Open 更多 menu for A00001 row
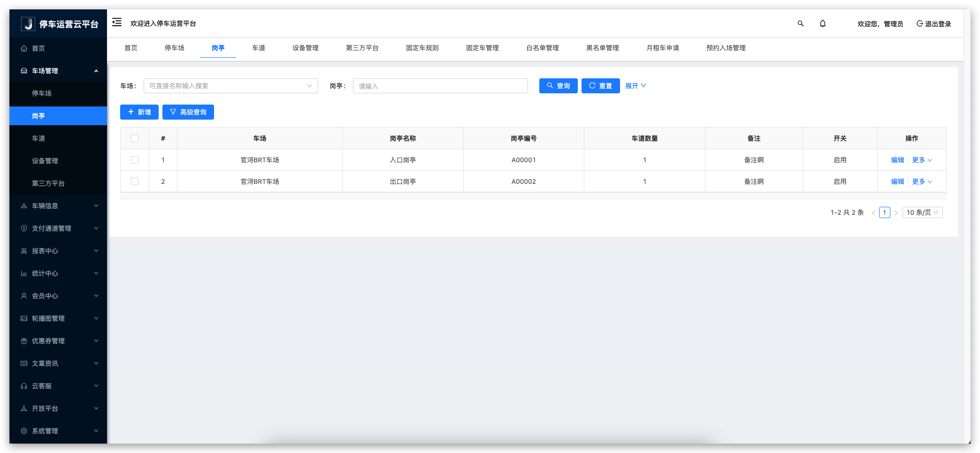 (x=922, y=160)
